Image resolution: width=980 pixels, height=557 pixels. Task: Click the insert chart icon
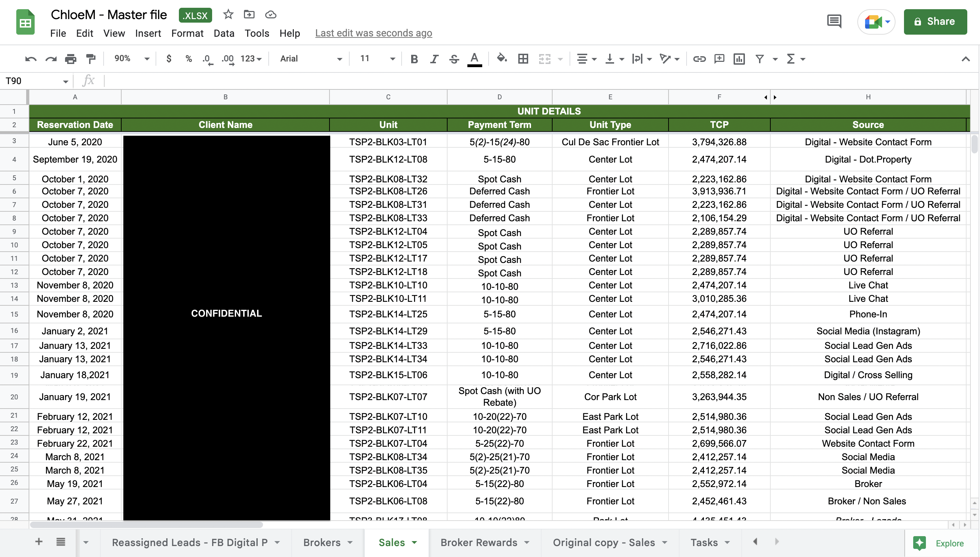739,59
